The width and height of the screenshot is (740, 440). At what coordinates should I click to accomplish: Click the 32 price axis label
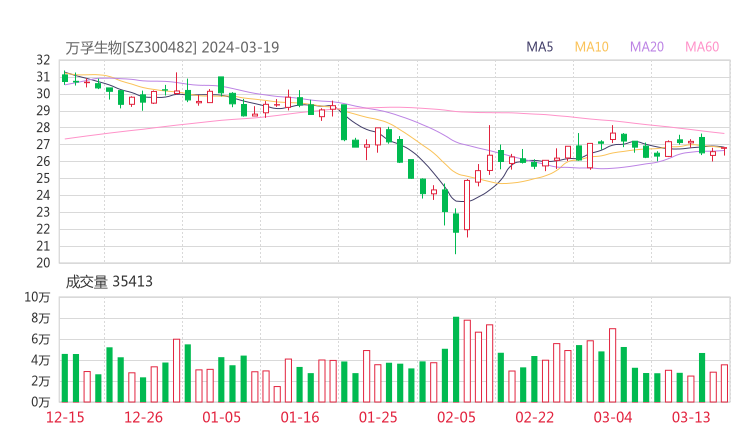click(x=43, y=60)
